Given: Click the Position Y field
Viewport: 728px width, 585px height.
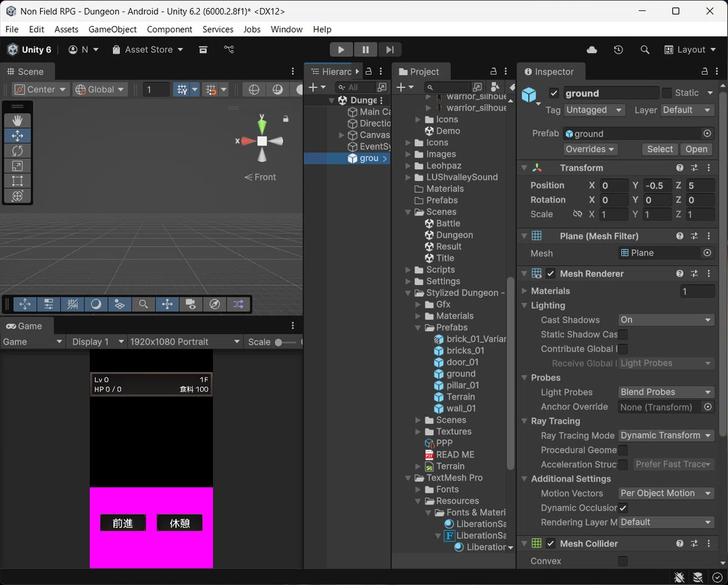Looking at the screenshot, I should click(657, 186).
